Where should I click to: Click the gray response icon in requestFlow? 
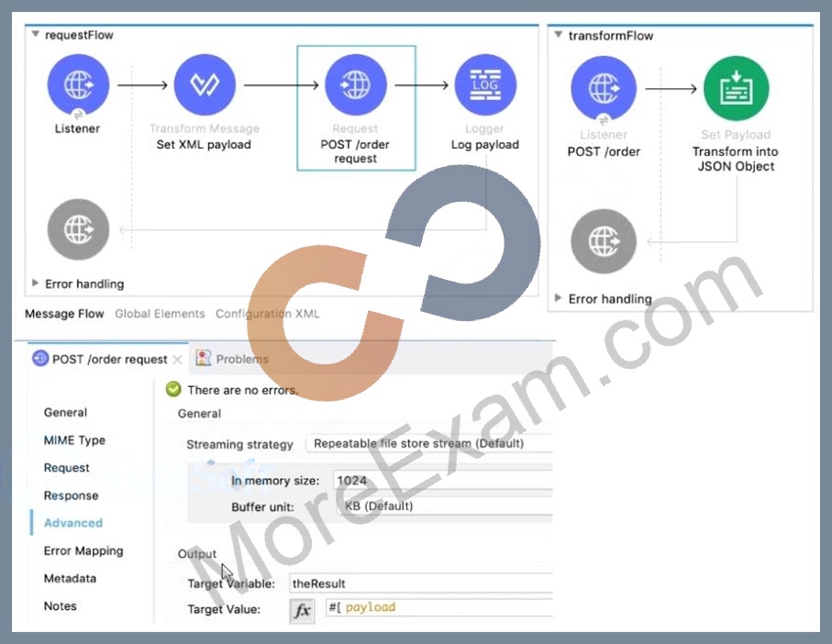pyautogui.click(x=78, y=229)
